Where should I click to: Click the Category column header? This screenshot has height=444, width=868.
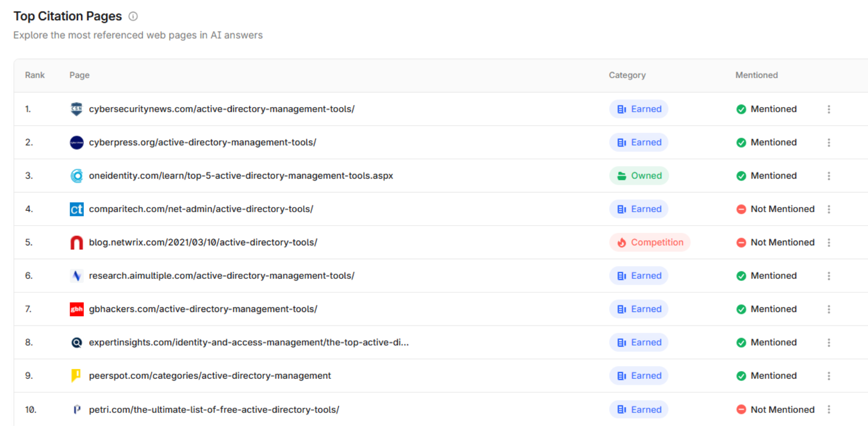627,75
